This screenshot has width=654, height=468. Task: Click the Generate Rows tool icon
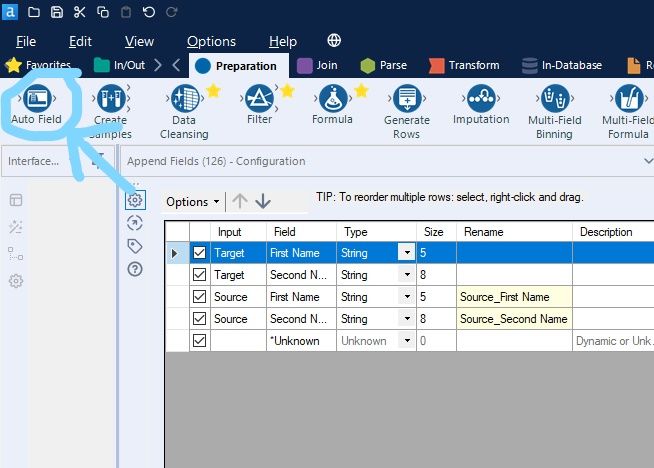click(x=406, y=99)
